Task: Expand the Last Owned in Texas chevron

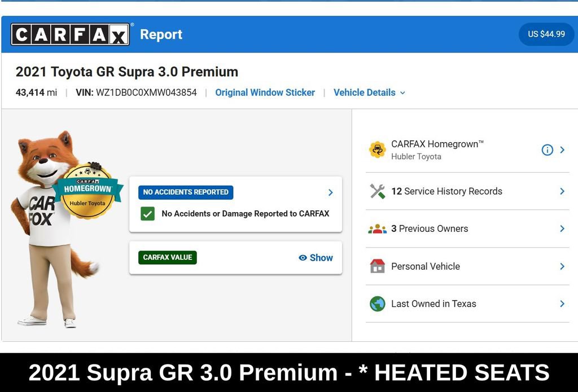Action: (562, 303)
